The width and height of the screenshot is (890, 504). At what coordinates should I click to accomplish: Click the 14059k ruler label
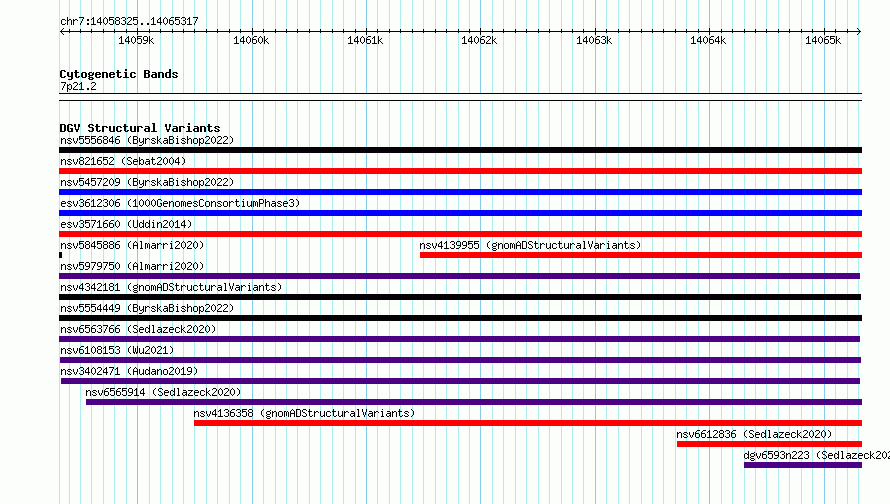(x=136, y=40)
